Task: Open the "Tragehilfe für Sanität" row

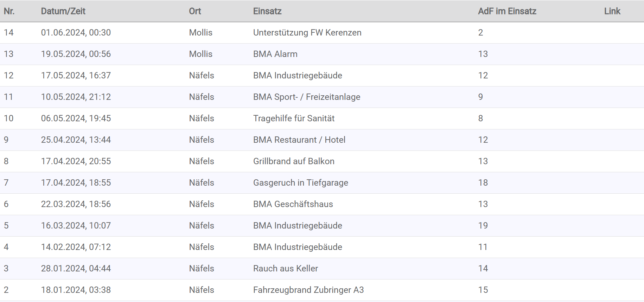Action: 294,118
